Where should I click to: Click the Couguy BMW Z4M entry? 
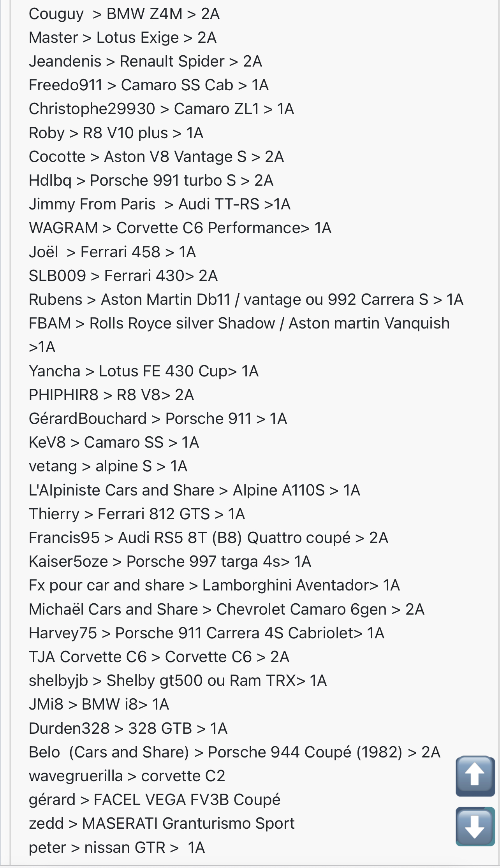124,14
